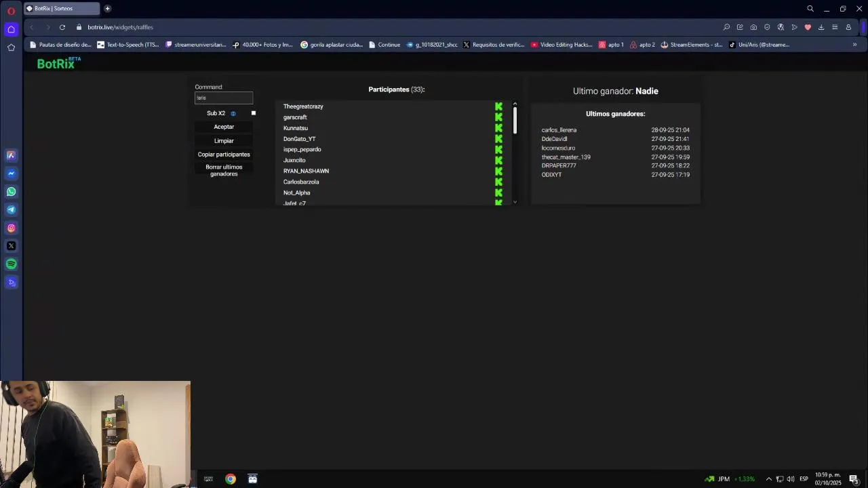The image size is (868, 488).
Task: Select winner carlos_llerena in Ultimos ganadores
Action: (x=559, y=130)
